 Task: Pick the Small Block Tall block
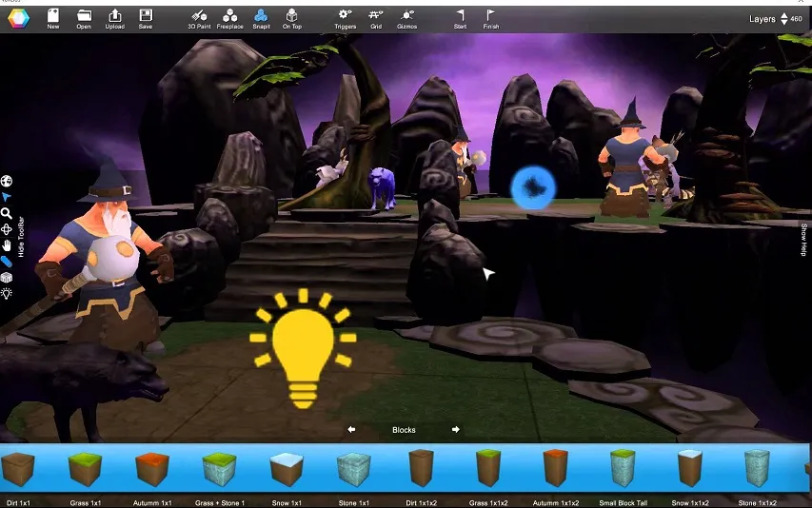pyautogui.click(x=623, y=468)
